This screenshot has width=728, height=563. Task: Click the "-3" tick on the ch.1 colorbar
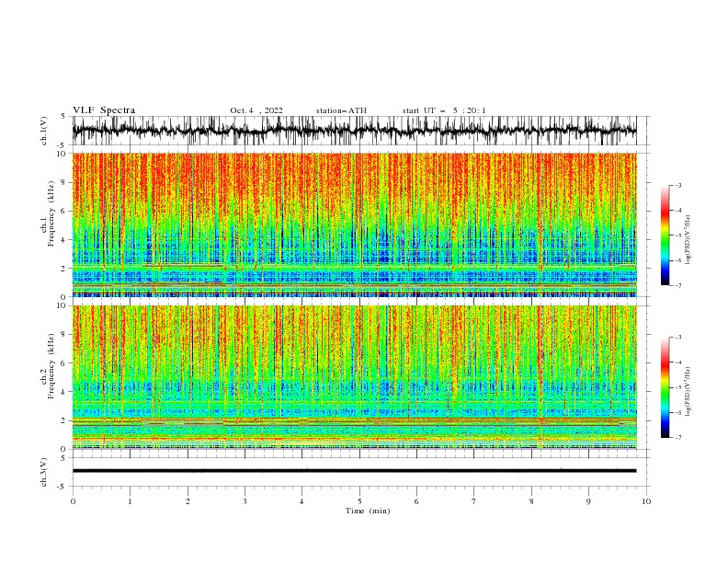[677, 185]
